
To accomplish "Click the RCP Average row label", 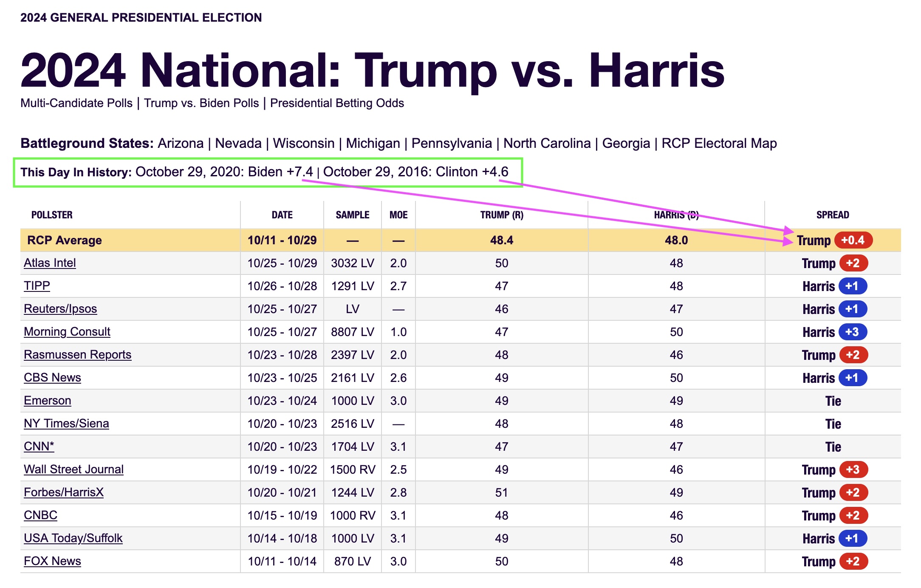I will pyautogui.click(x=65, y=240).
